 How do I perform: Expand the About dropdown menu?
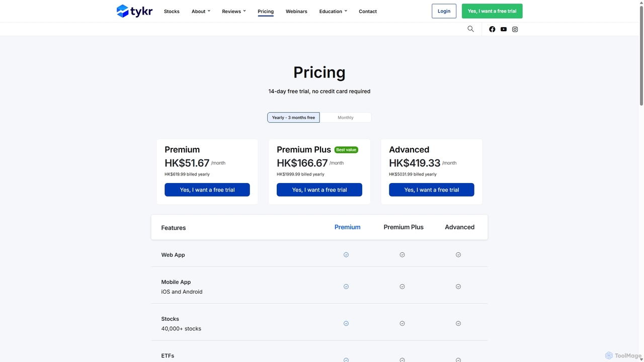click(201, 11)
